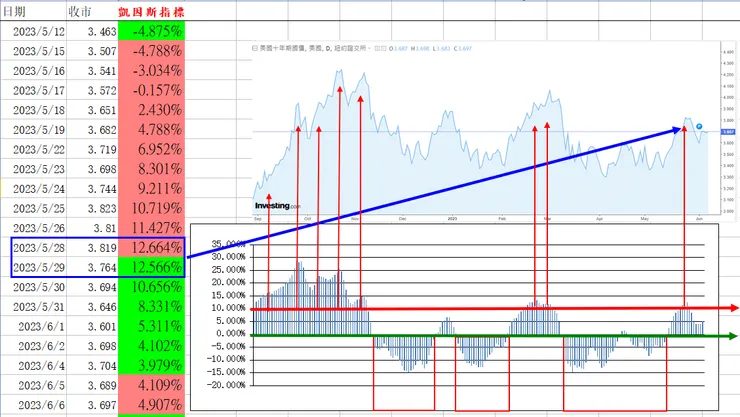Click the date cell 2023/5/30
This screenshot has width=740, height=417.
[33, 287]
